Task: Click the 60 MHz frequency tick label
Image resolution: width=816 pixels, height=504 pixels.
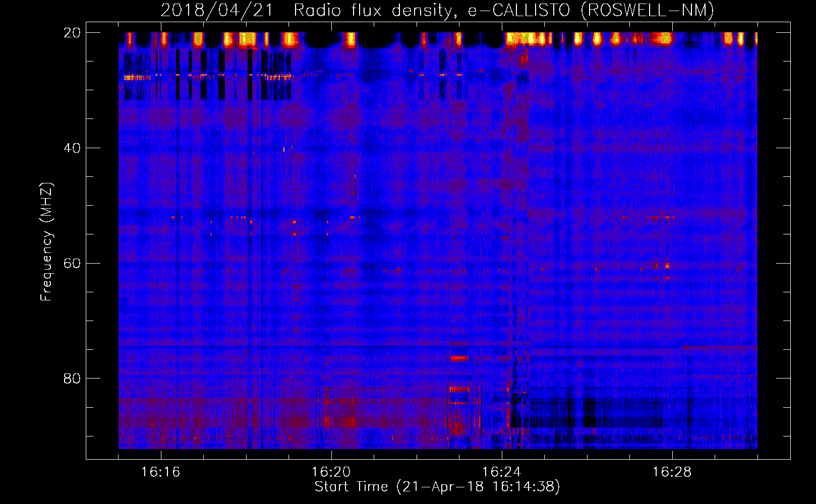Action: tap(72, 263)
